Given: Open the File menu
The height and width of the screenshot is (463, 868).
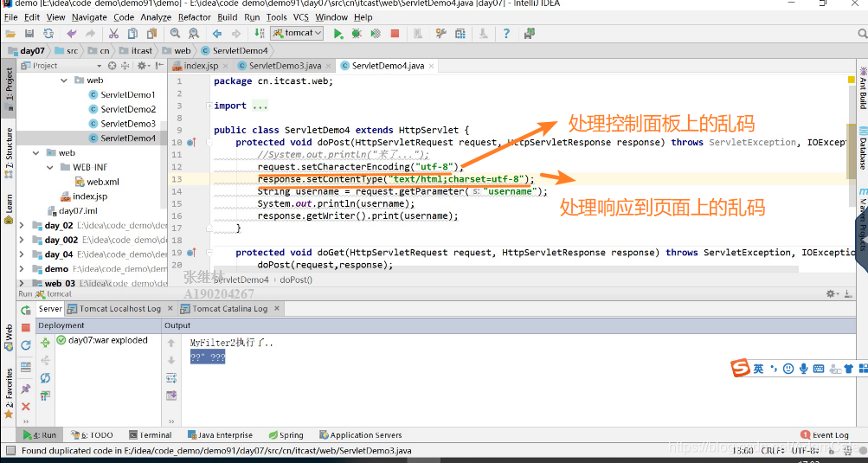Looking at the screenshot, I should tap(10, 17).
